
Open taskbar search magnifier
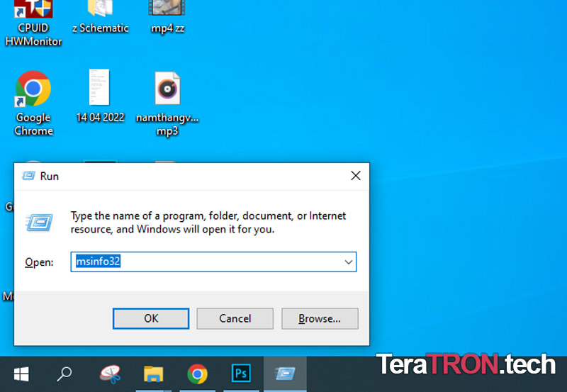click(x=64, y=374)
